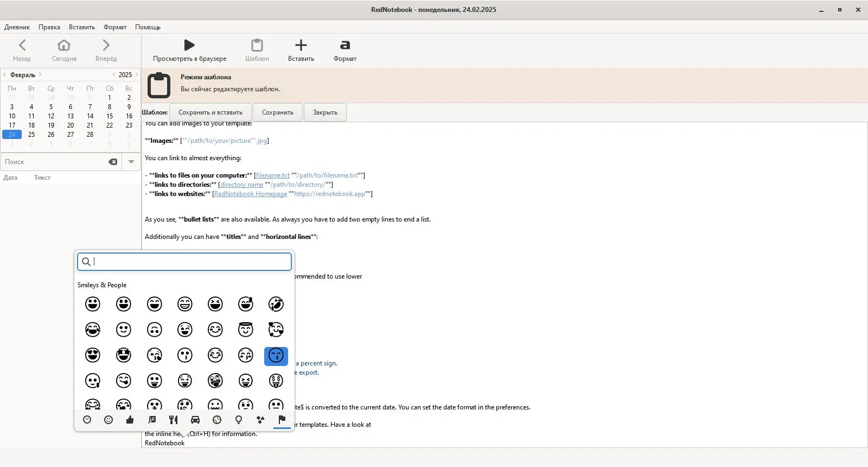The image size is (868, 467).
Task: Open objects lightbulb emoji category
Action: (x=239, y=420)
